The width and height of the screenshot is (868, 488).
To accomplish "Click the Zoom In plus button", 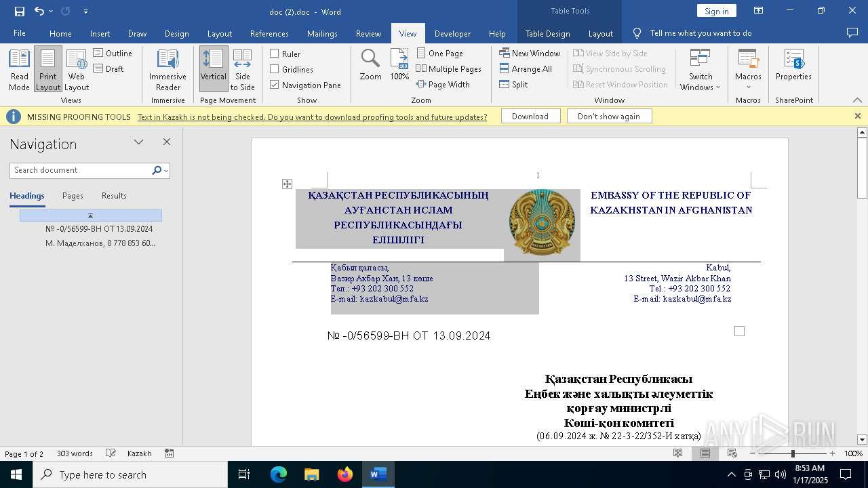I will pos(832,453).
